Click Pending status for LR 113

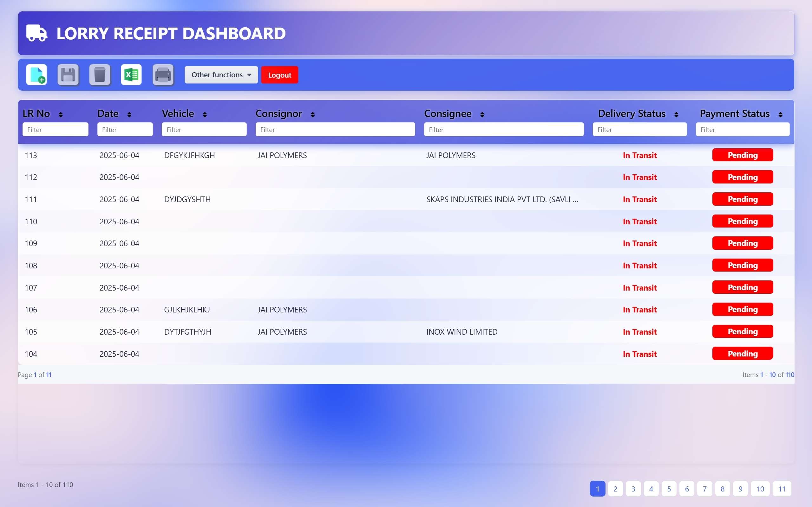pos(742,155)
